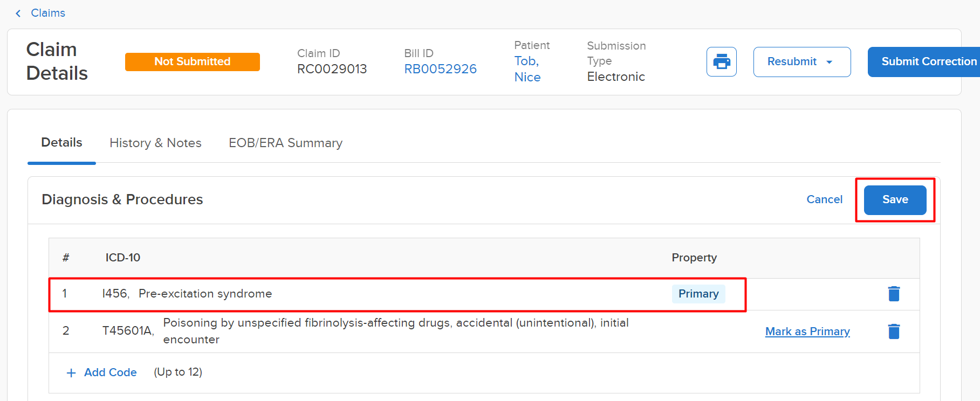Open Bill ID RB0052926 link

click(440, 69)
